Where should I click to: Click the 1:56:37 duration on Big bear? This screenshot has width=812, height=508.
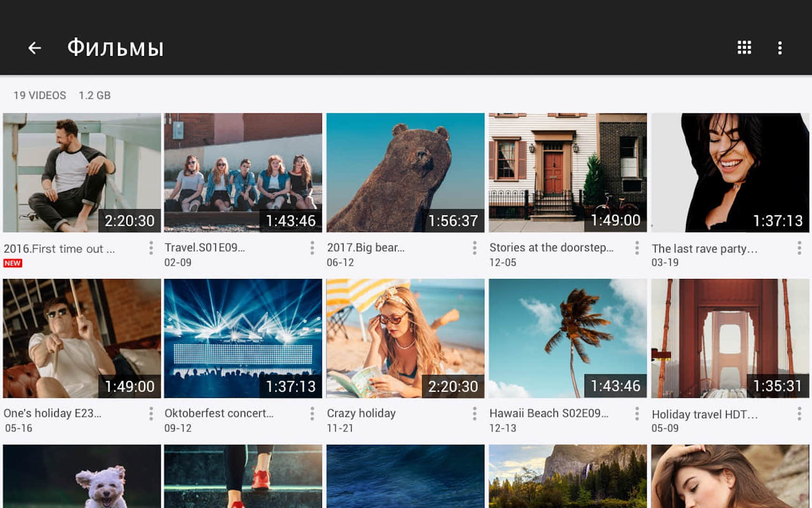click(453, 221)
